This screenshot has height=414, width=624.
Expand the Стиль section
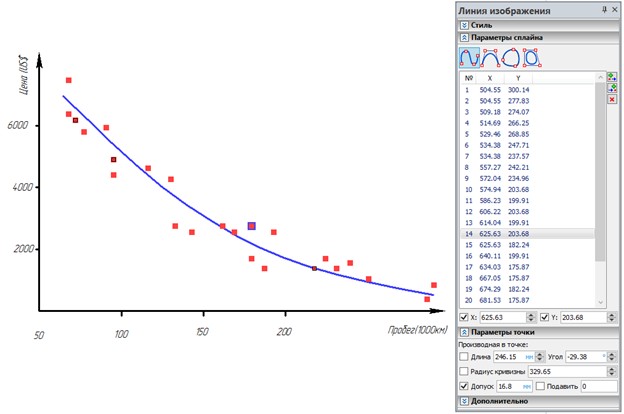click(464, 24)
